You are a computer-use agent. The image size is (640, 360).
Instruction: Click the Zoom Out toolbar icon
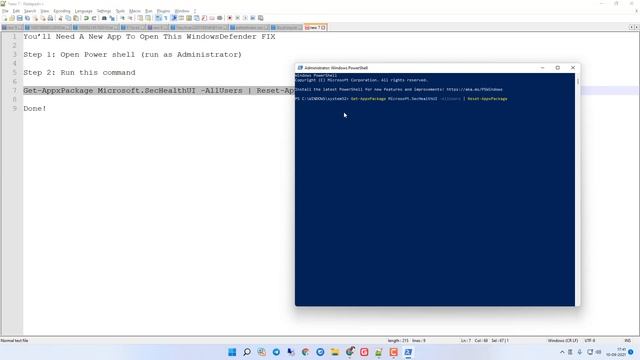[130, 18]
